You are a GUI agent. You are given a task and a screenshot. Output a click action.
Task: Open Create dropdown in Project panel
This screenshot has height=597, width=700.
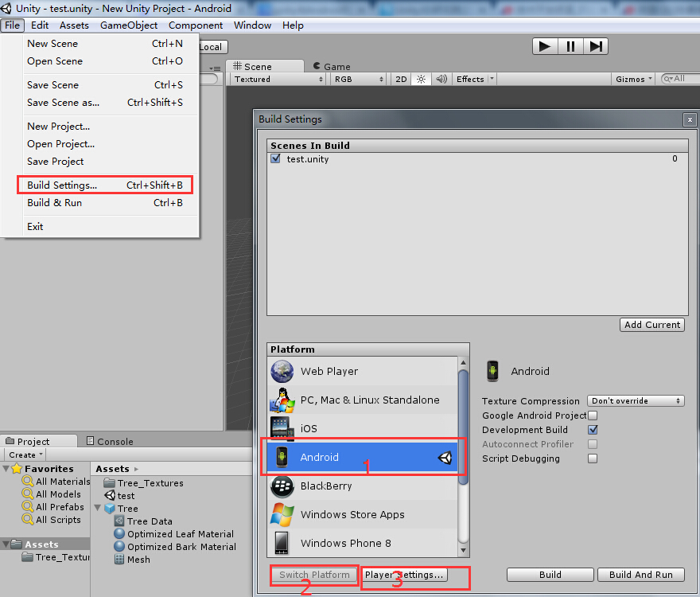pos(25,455)
